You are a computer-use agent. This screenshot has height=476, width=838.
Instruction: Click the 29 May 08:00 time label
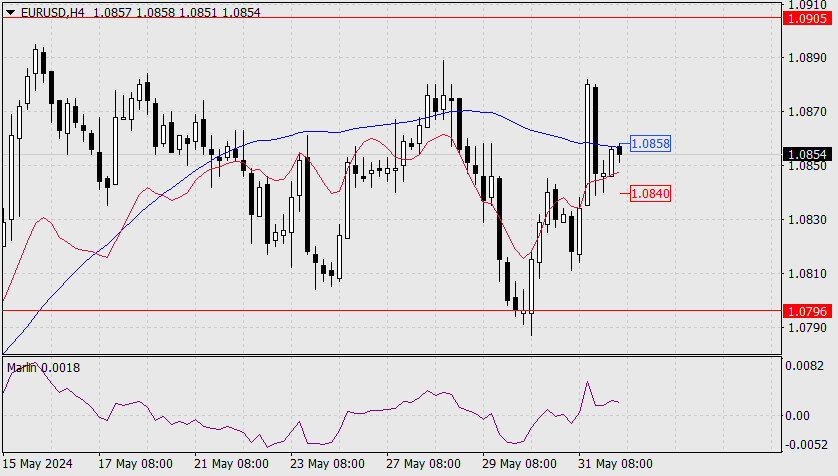(x=519, y=463)
